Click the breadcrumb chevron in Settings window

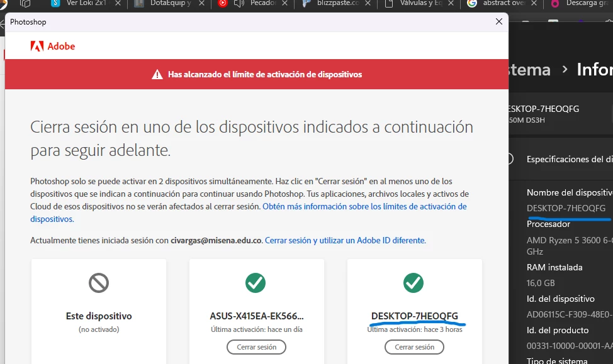point(565,70)
